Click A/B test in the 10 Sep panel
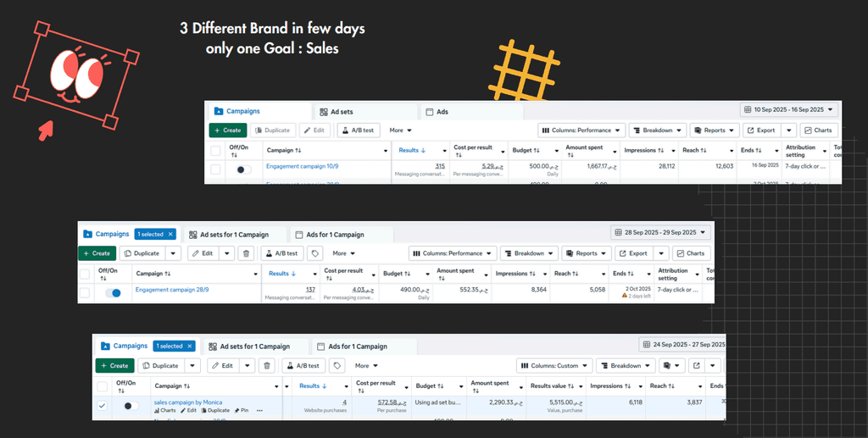The image size is (868, 438). (359, 130)
